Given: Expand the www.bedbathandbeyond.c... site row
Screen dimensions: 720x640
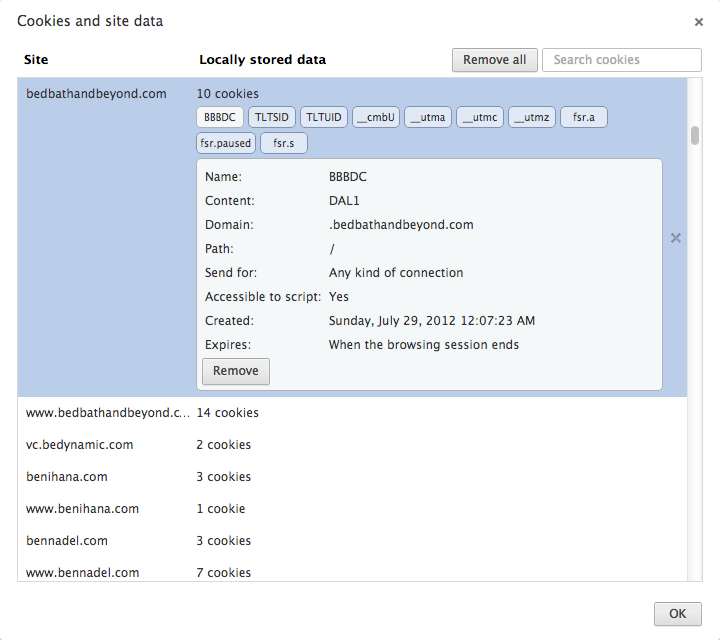Looking at the screenshot, I should click(x=352, y=413).
